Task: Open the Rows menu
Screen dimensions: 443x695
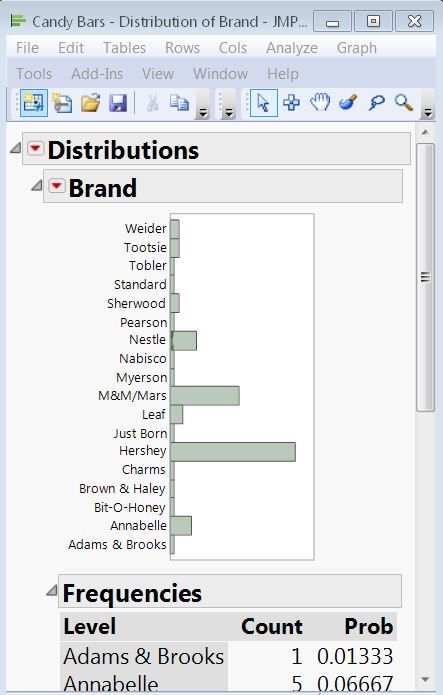Action: tap(182, 48)
